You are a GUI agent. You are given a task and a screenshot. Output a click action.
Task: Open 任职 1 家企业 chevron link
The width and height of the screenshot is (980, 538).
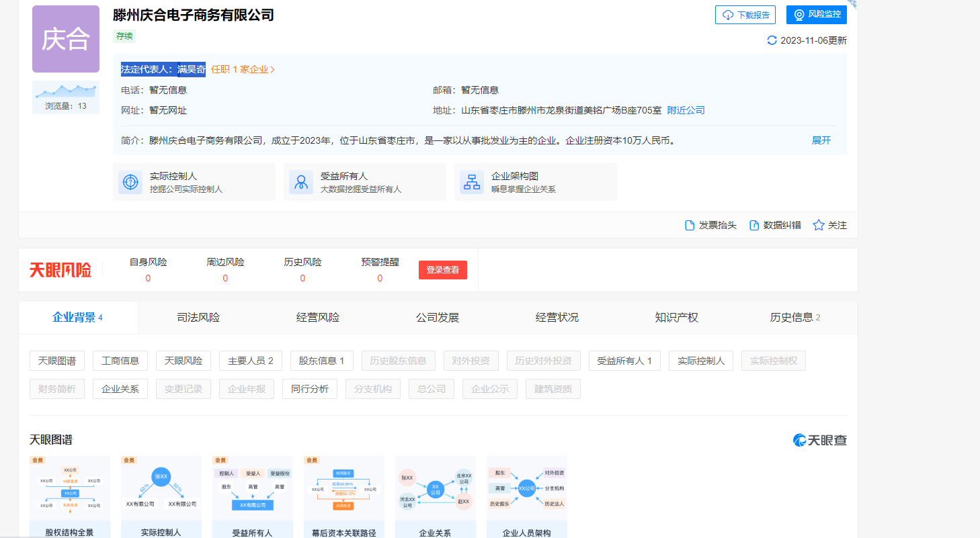pyautogui.click(x=243, y=69)
